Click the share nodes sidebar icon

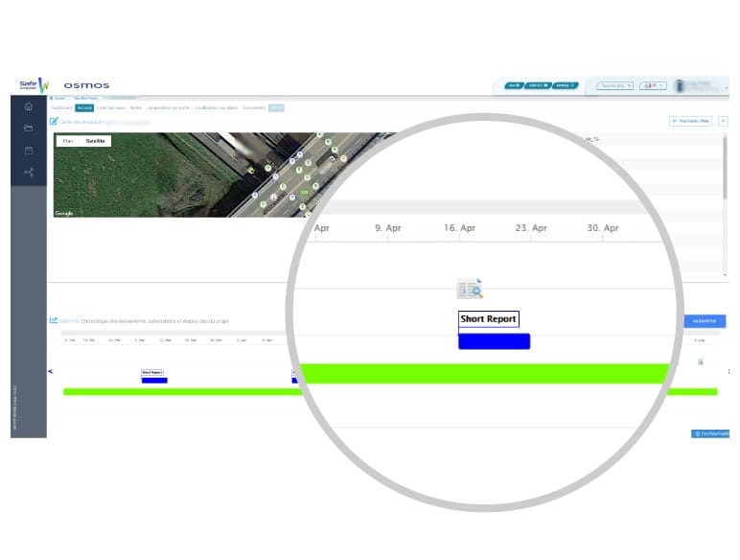point(29,173)
